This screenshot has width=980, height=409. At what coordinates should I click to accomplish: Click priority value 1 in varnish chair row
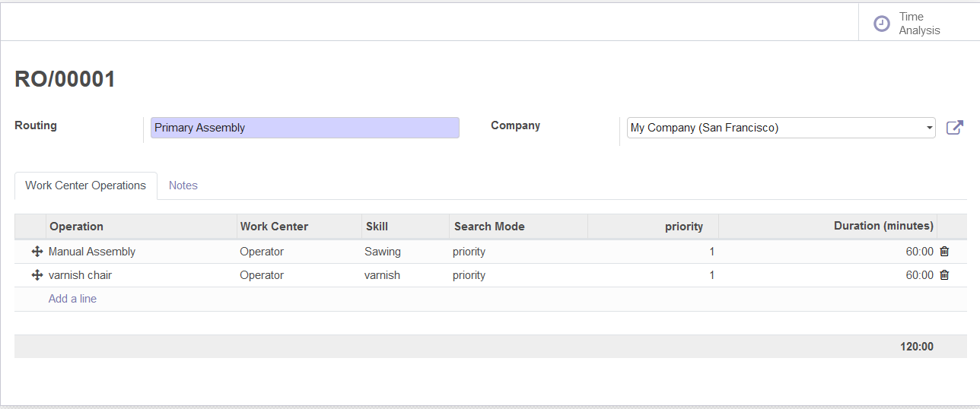point(711,275)
